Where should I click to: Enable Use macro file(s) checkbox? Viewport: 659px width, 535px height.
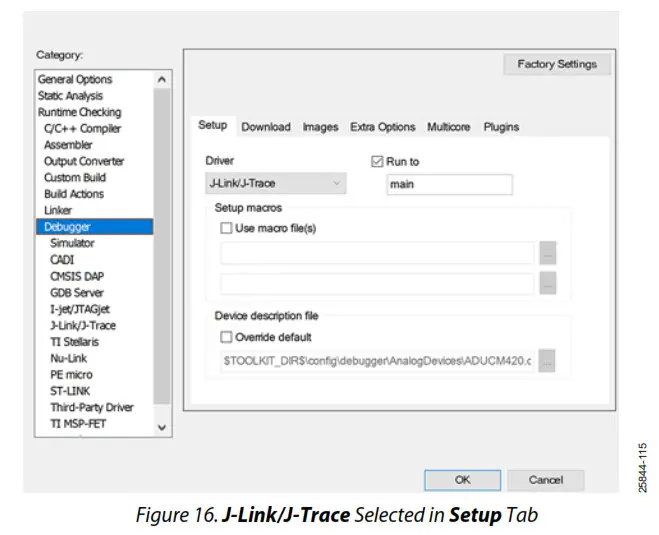(226, 228)
